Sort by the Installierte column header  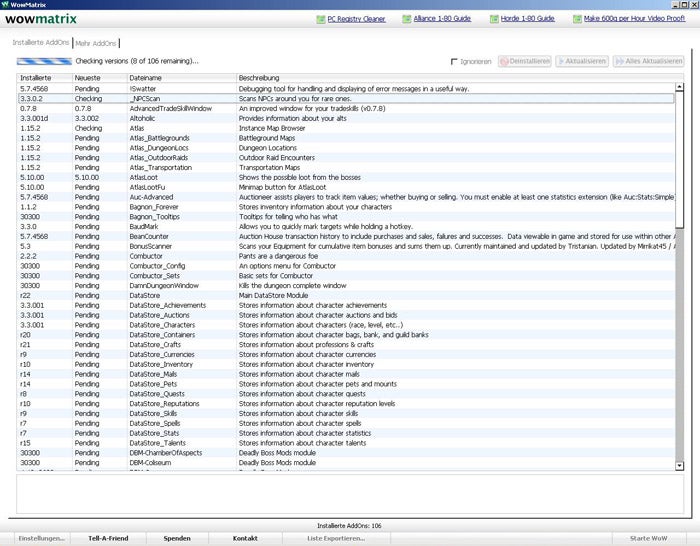(44, 78)
